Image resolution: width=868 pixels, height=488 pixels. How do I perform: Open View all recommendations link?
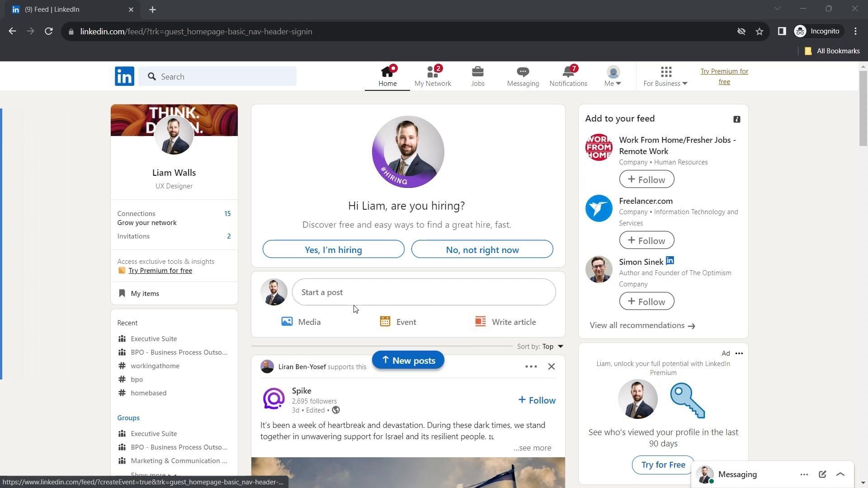tap(642, 325)
